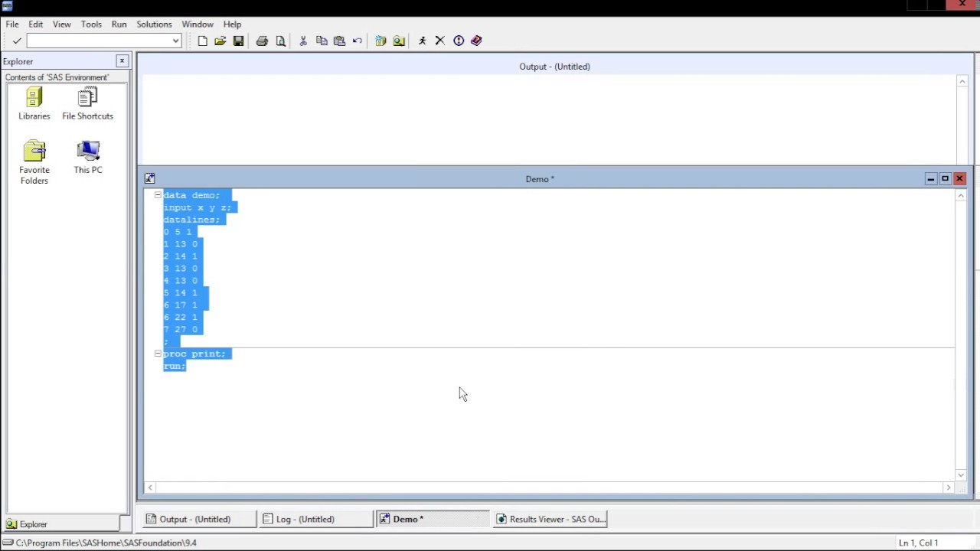The image size is (980, 551).
Task: Open the Tools menu
Action: pyautogui.click(x=91, y=24)
